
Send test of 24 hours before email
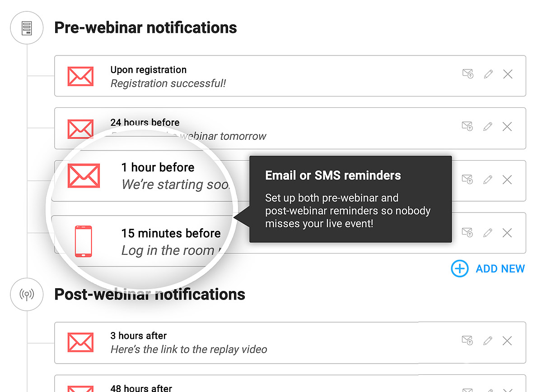pos(467,127)
